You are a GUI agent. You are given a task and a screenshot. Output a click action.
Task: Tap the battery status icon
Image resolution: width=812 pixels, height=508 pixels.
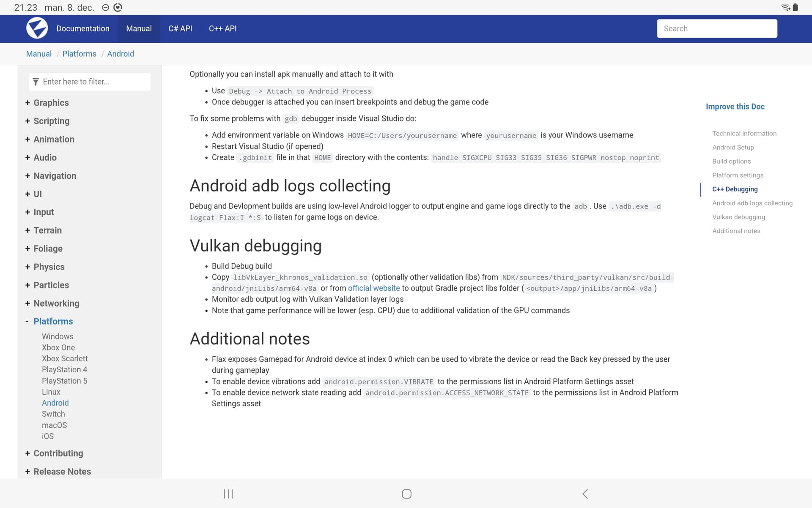point(796,7)
